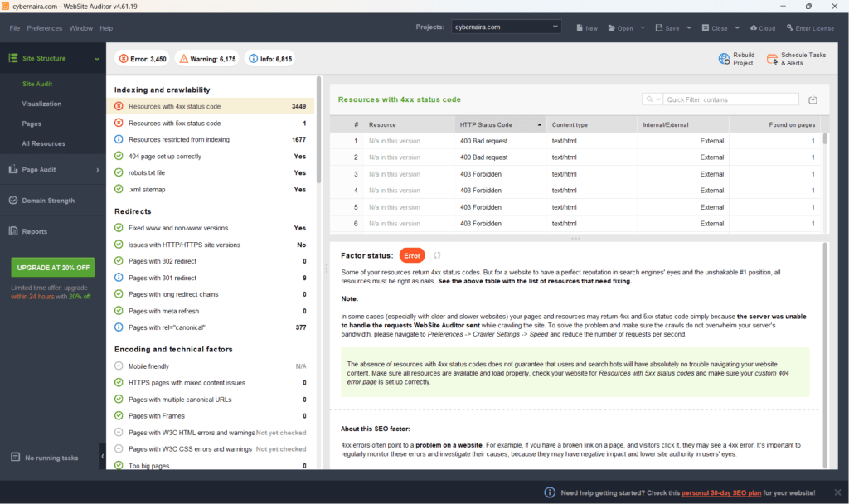The width and height of the screenshot is (849, 504).
Task: Dismiss the bottom help banner
Action: pos(837,492)
